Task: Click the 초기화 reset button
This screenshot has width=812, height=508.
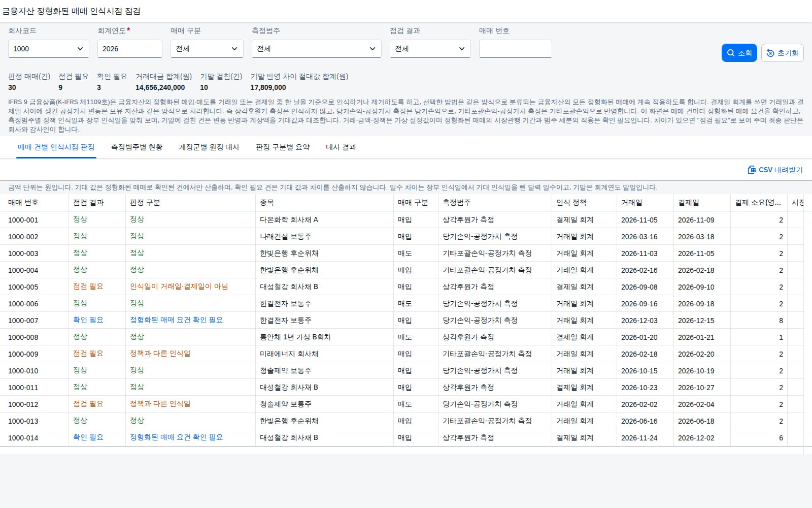Action: point(782,53)
